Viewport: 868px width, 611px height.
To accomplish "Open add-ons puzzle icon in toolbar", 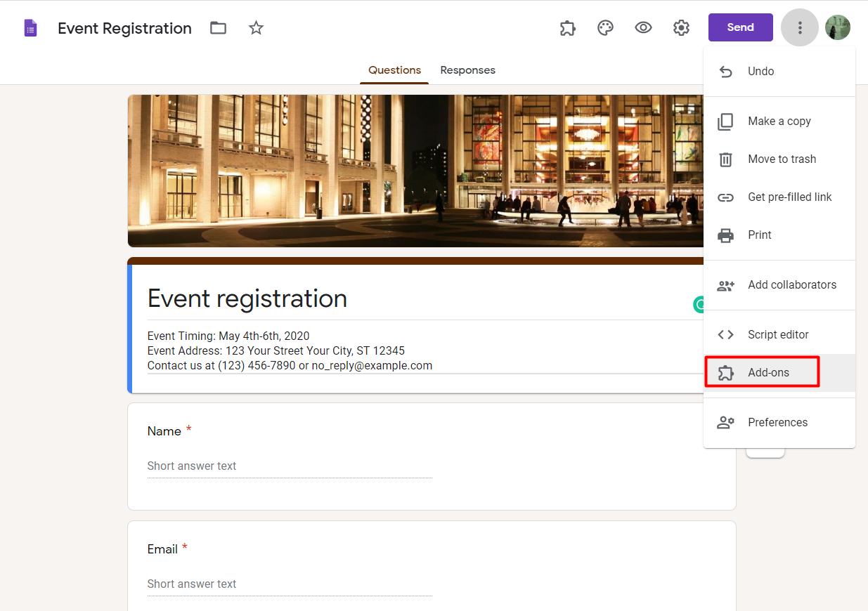I will click(x=567, y=28).
